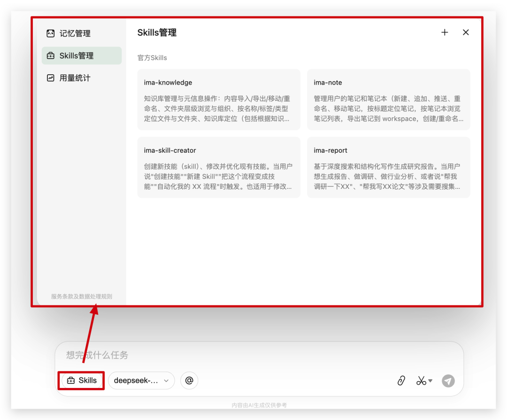Open the ima-skill-creator skill card

(x=219, y=167)
